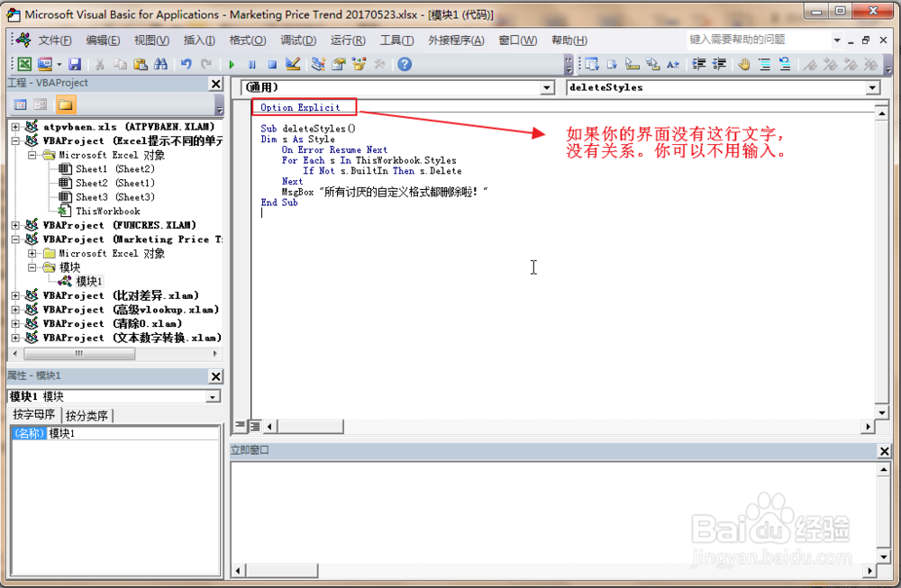Viewport: 901px width, 588px height.
Task: Save the project with floppy disk icon
Action: coord(75,64)
